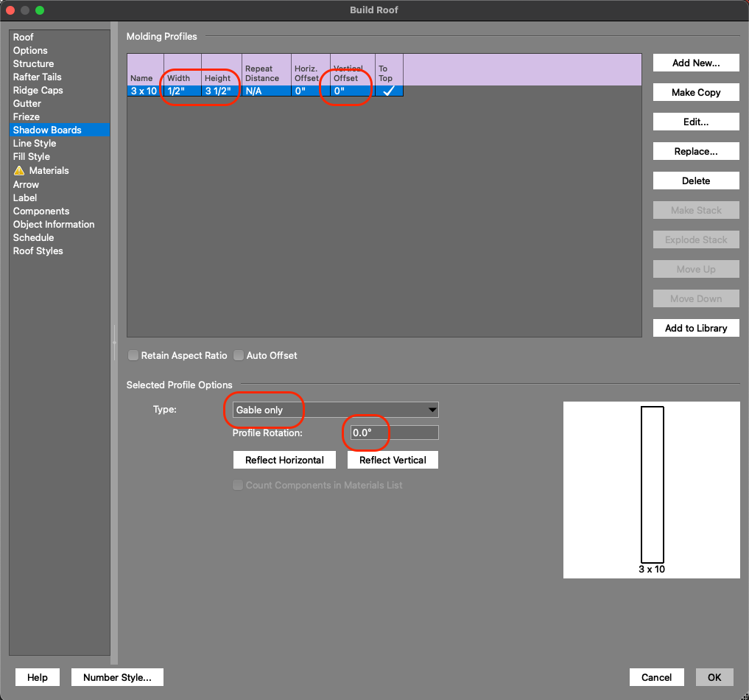Go to the Ridge Caps panel
The height and width of the screenshot is (700, 749).
click(38, 90)
